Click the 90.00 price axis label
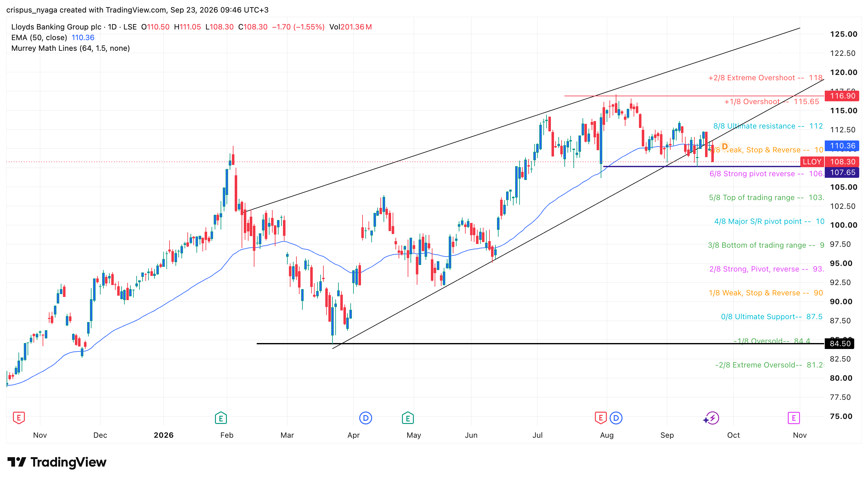The height and width of the screenshot is (481, 868). [841, 302]
